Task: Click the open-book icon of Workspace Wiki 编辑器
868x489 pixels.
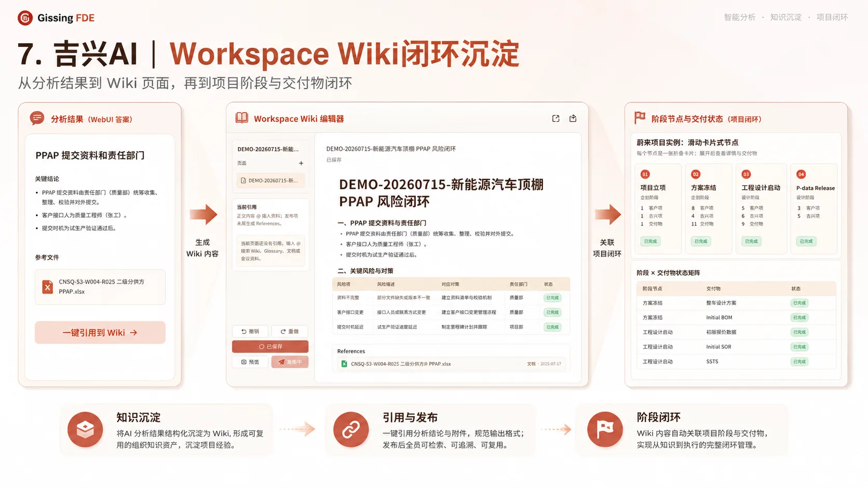Action: [242, 118]
